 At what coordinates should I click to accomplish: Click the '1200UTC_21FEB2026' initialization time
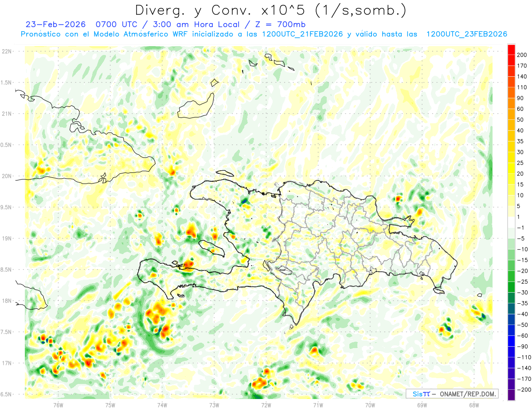(302, 34)
